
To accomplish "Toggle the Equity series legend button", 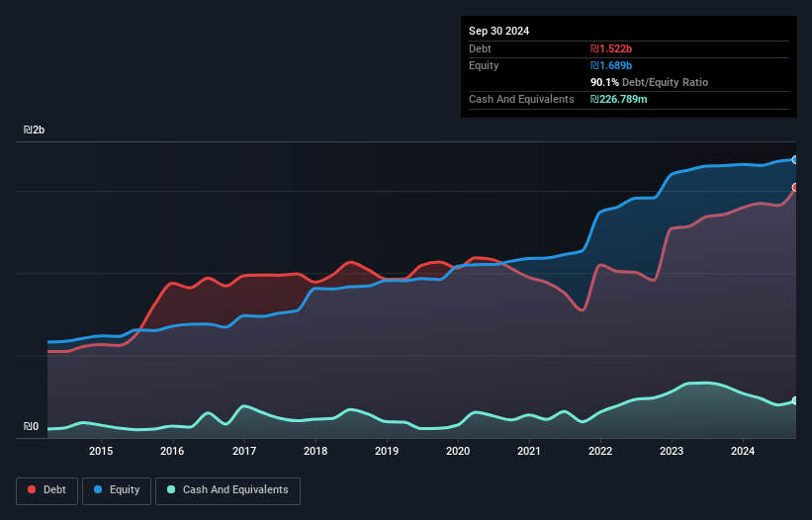I will tap(117, 490).
